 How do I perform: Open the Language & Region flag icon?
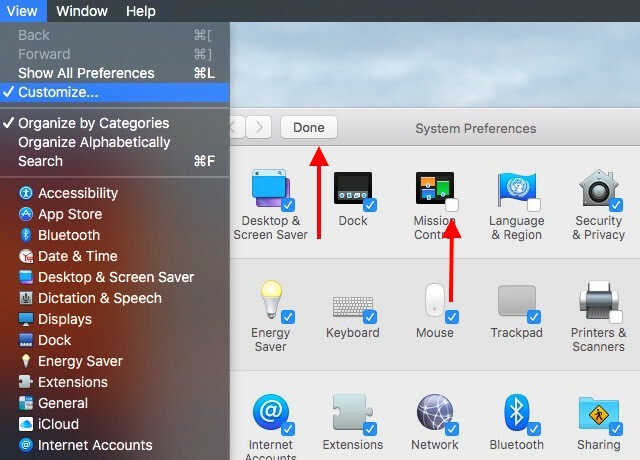516,189
